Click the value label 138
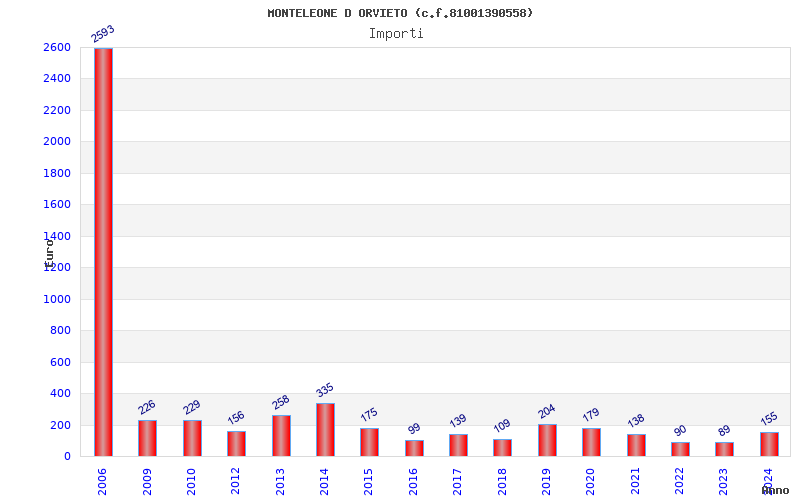 [x=636, y=421]
